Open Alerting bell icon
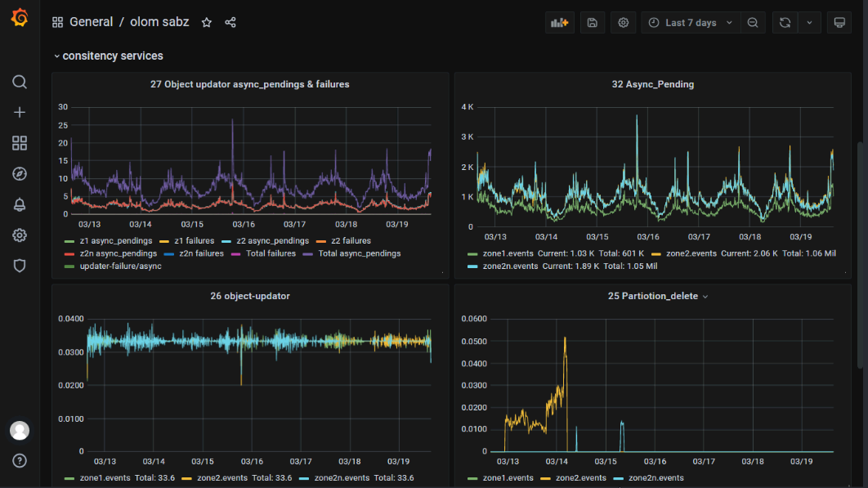The image size is (868, 488). [20, 205]
